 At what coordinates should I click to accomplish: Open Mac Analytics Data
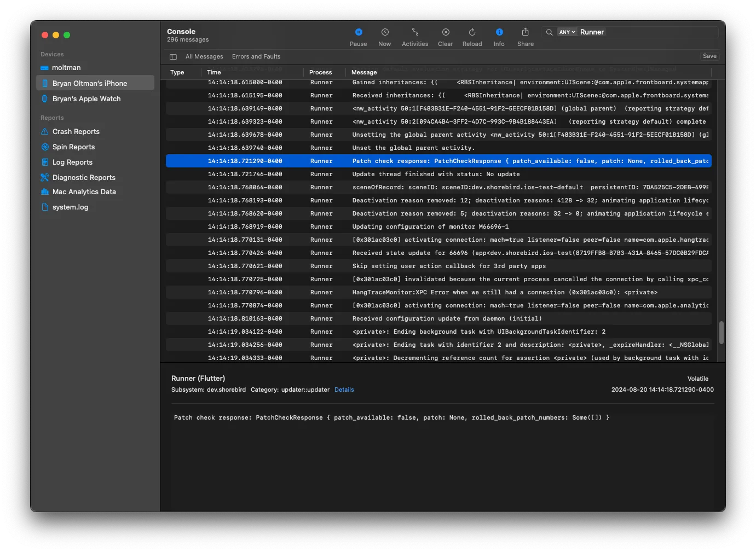pyautogui.click(x=95, y=192)
